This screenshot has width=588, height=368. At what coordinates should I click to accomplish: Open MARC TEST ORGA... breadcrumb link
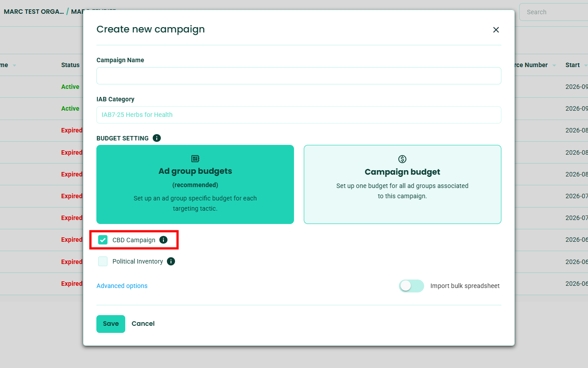pos(34,12)
